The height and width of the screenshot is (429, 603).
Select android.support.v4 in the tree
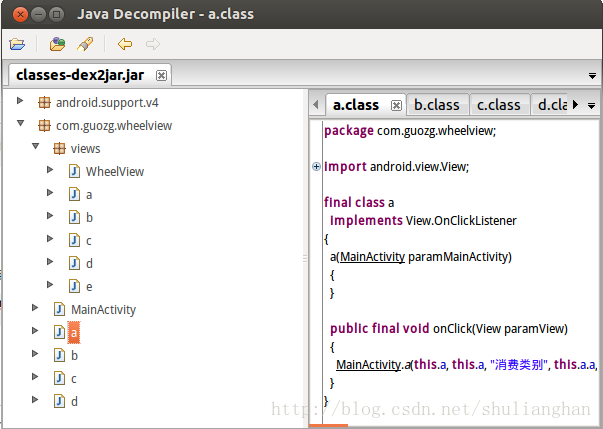[x=107, y=103]
